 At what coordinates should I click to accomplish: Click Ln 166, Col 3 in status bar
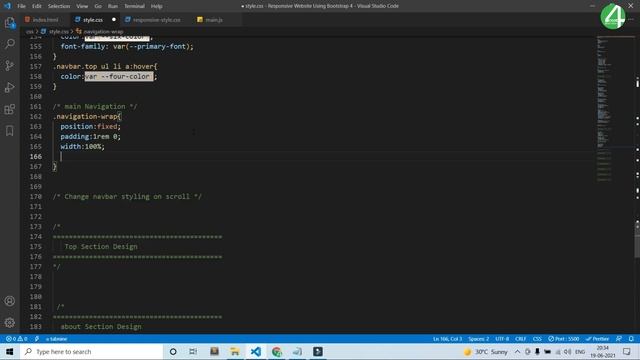click(447, 339)
